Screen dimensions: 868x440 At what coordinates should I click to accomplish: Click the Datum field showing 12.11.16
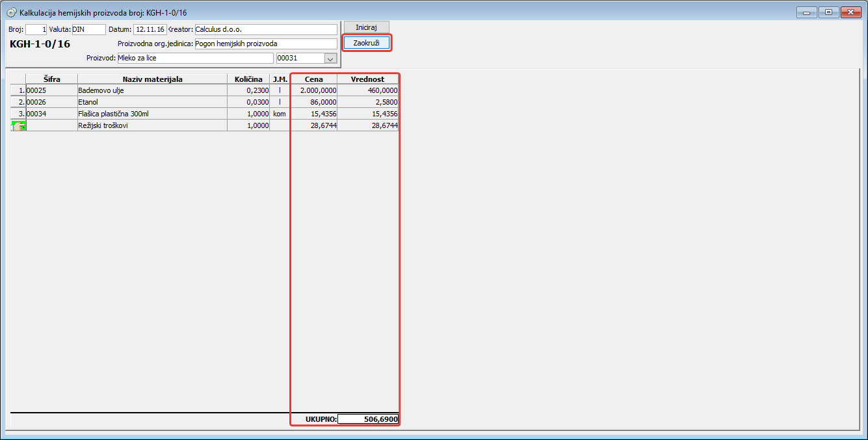point(150,29)
